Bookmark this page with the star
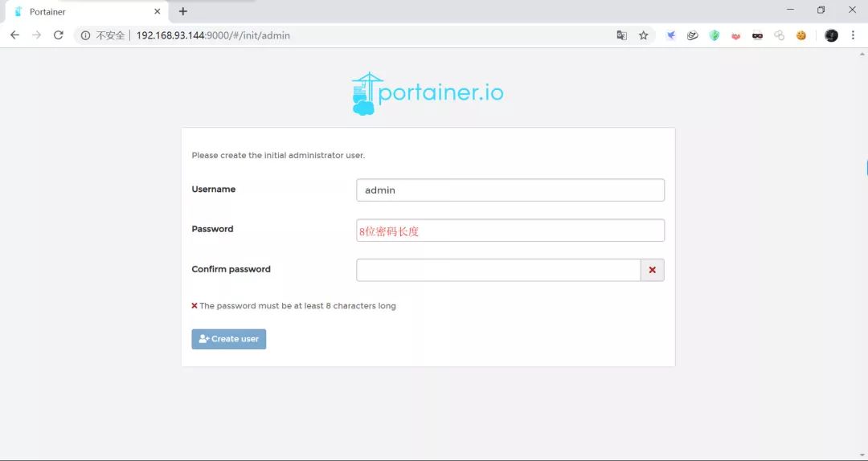 pos(643,35)
